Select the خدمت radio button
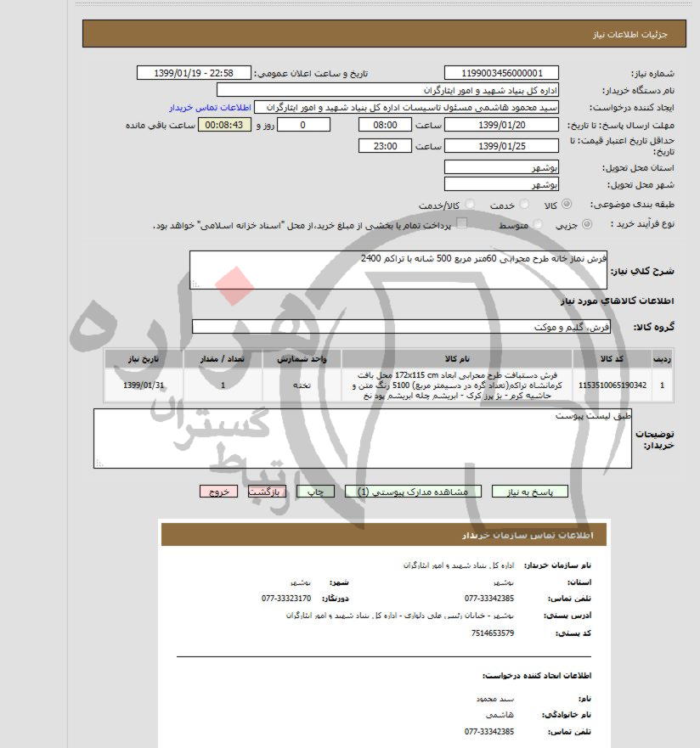The height and width of the screenshot is (748, 700). coord(524,203)
